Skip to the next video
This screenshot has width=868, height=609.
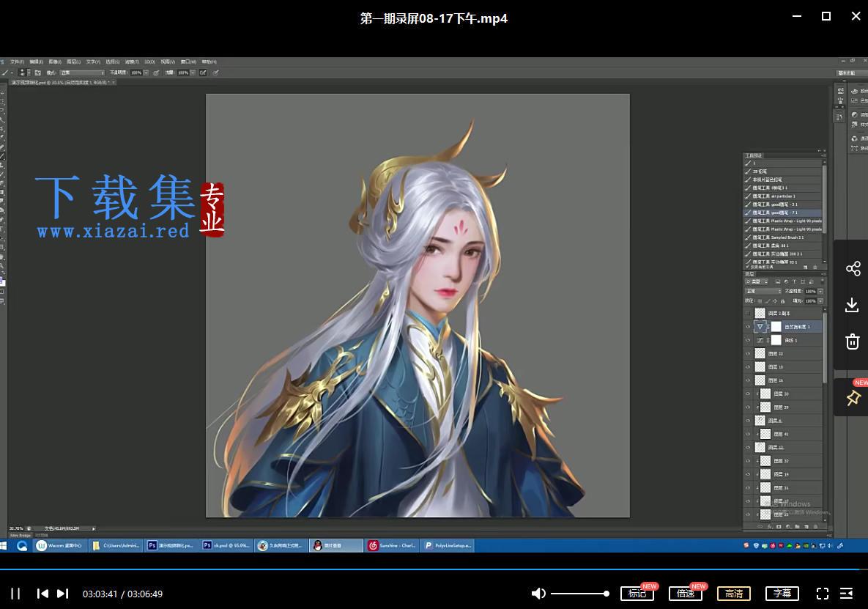point(62,594)
